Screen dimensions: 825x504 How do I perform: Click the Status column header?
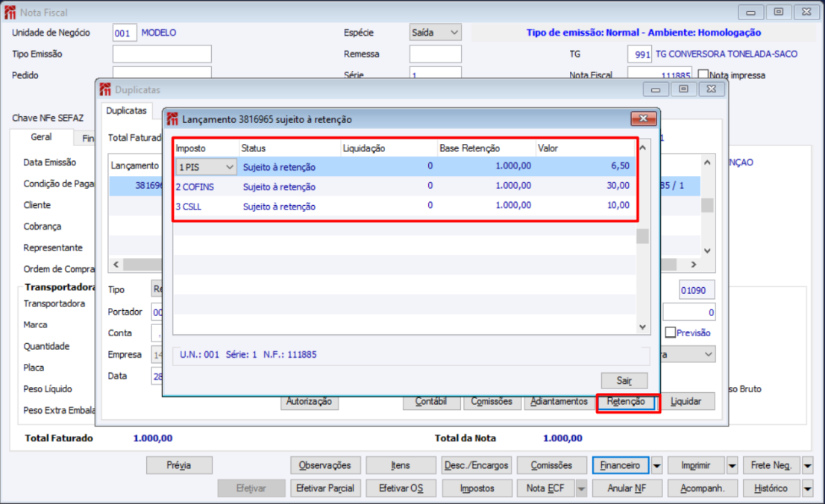(289, 148)
